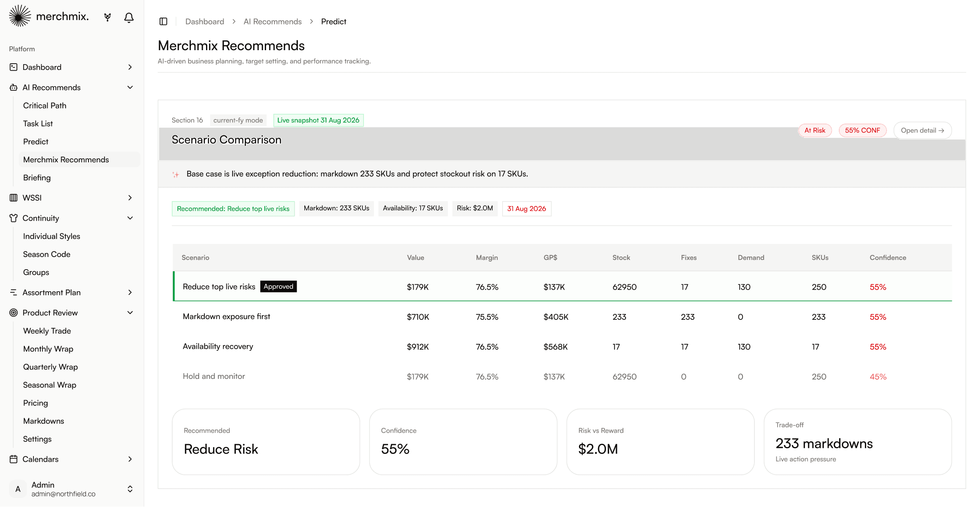Image resolution: width=980 pixels, height=507 pixels.
Task: Click the Predict breadcrumb
Action: [x=333, y=22]
